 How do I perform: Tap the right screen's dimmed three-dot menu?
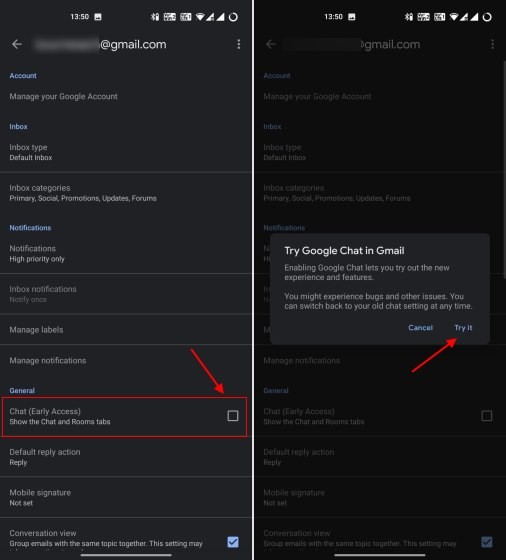click(x=492, y=44)
